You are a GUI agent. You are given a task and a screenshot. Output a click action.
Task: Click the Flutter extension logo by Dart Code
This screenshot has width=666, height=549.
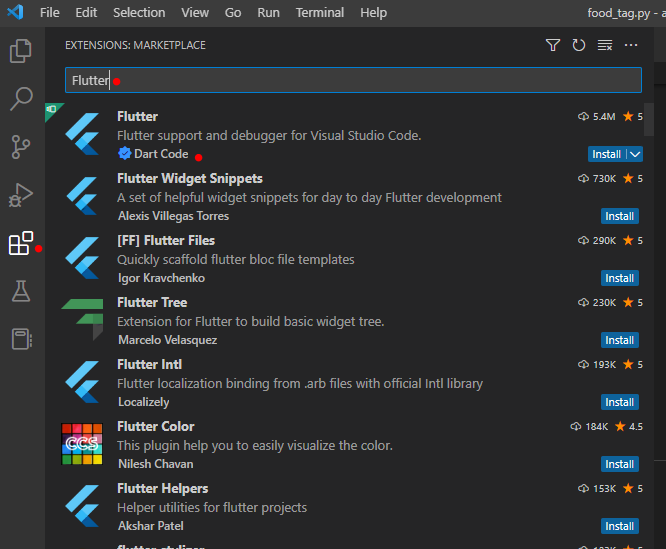[x=82, y=134]
